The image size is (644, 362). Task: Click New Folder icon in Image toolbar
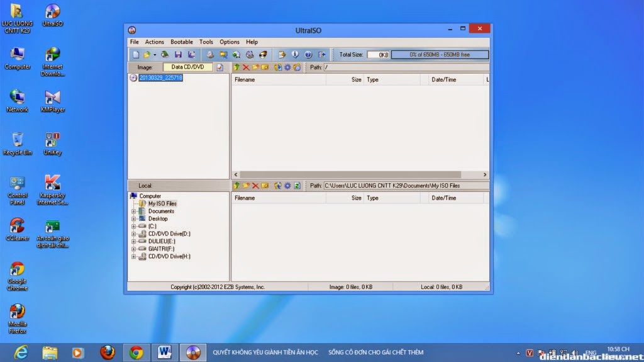click(255, 67)
